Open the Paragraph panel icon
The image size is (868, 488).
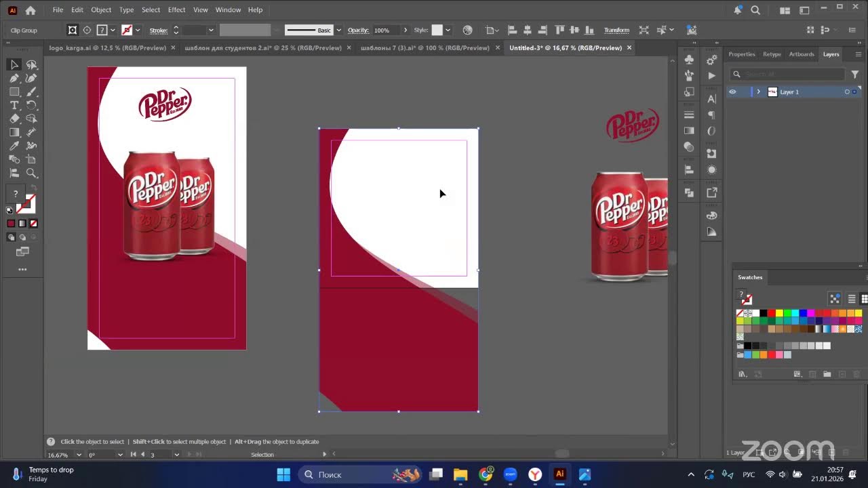[711, 115]
